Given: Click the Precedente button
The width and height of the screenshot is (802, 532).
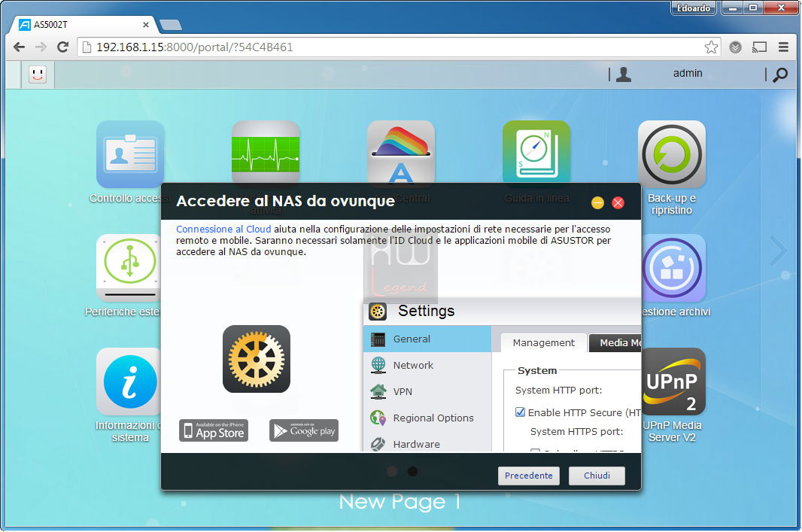Looking at the screenshot, I should click(x=529, y=476).
